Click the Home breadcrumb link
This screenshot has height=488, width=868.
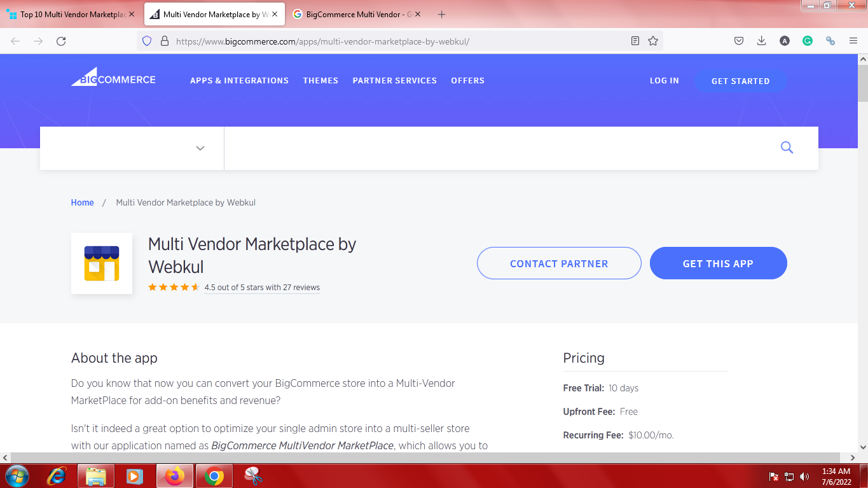[x=83, y=202]
